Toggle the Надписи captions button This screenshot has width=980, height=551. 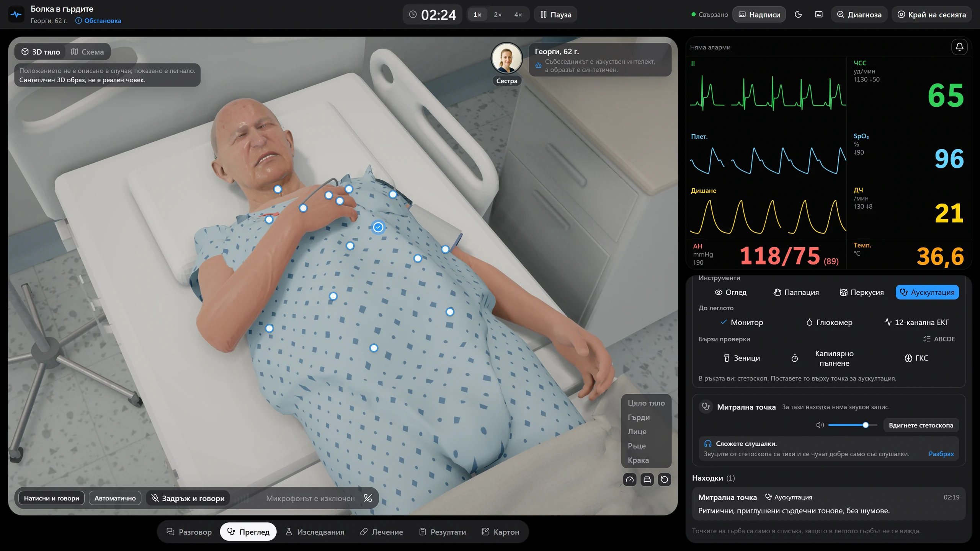pos(759,15)
